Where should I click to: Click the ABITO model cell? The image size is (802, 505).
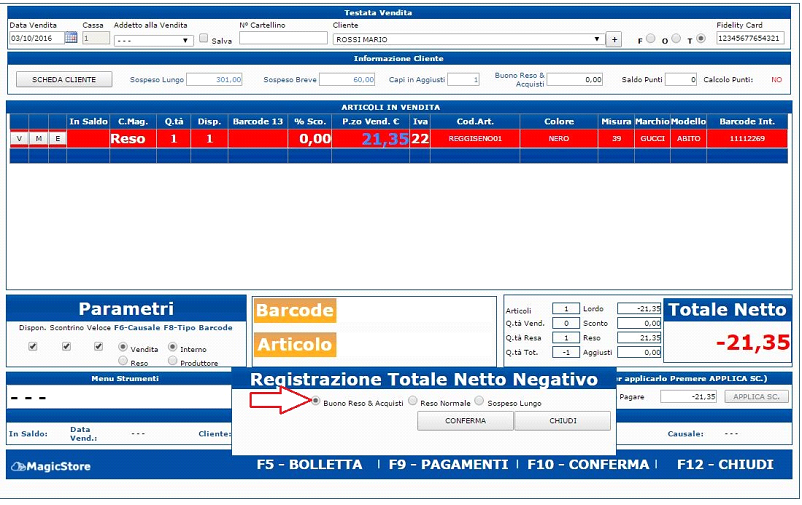[x=688, y=139]
